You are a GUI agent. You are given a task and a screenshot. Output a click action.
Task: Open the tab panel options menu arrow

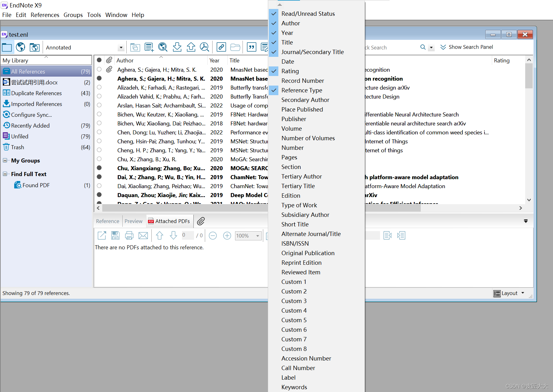pyautogui.click(x=526, y=221)
